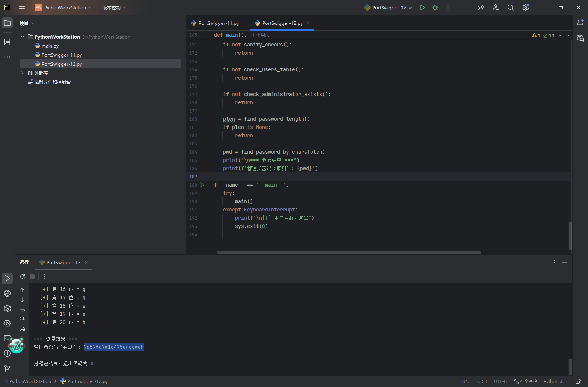The image size is (588, 387).
Task: Click Python 3.13 interpreter in status bar
Action: [x=556, y=381]
